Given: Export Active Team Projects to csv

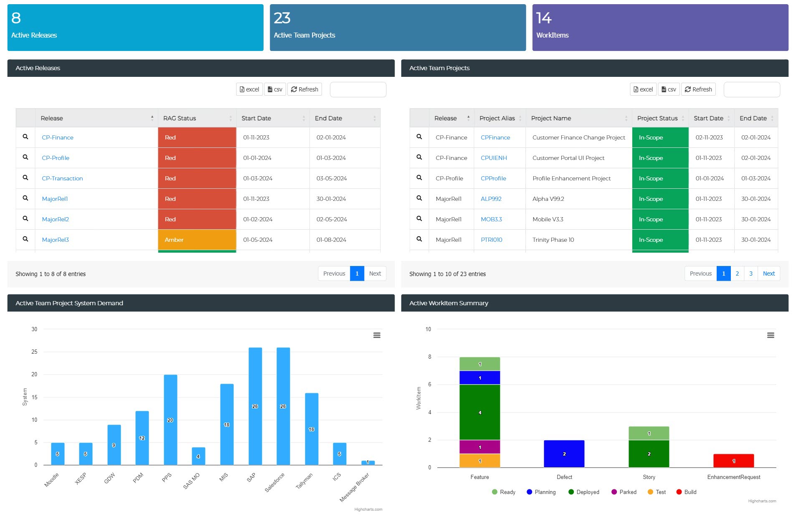Looking at the screenshot, I should click(x=669, y=89).
